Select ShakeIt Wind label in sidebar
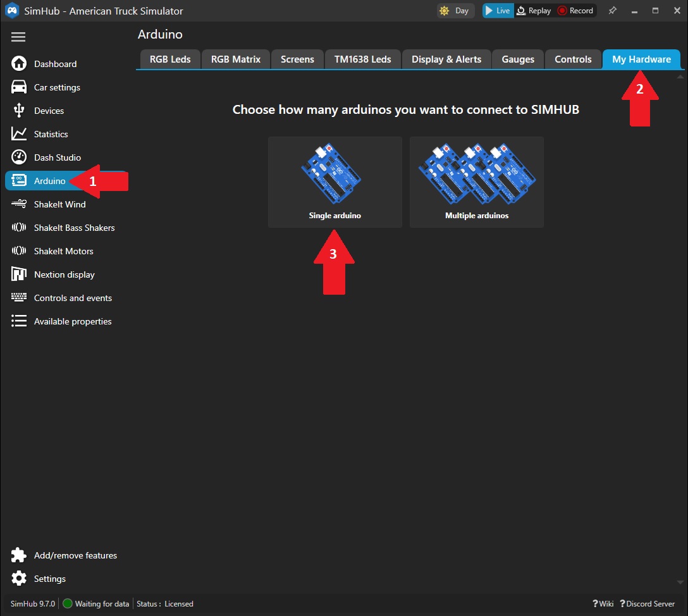The width and height of the screenshot is (688, 616). [59, 204]
